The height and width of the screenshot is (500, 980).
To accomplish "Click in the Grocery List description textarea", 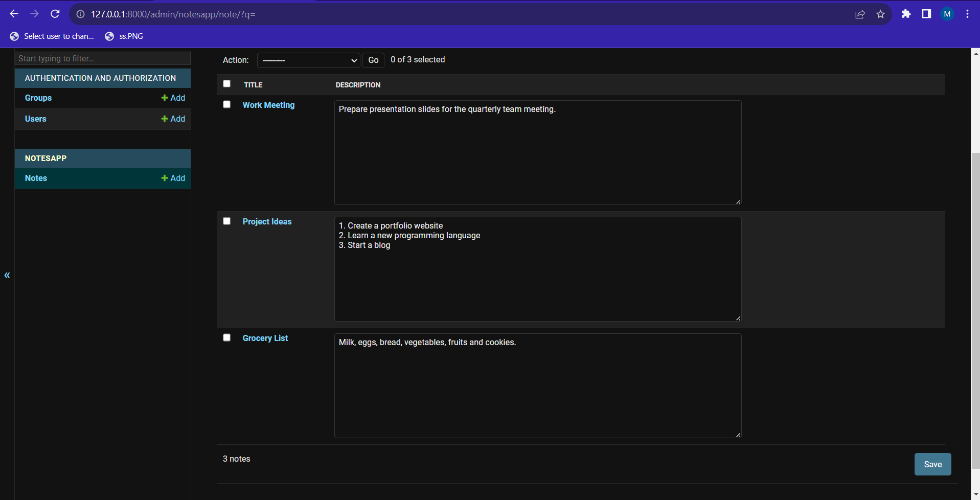I will click(538, 385).
